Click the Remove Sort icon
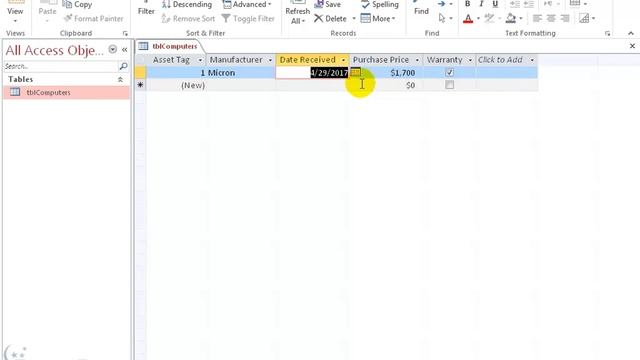The width and height of the screenshot is (640, 360). 166,19
